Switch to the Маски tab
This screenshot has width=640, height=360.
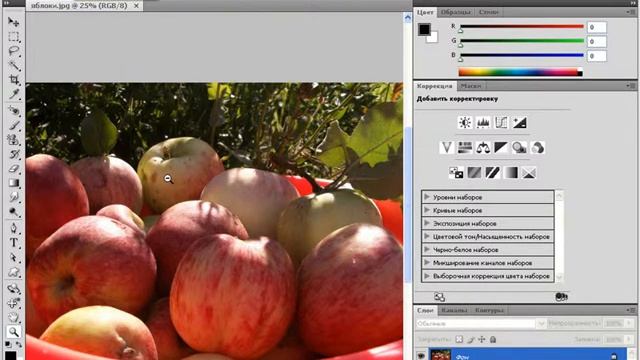coord(471,86)
